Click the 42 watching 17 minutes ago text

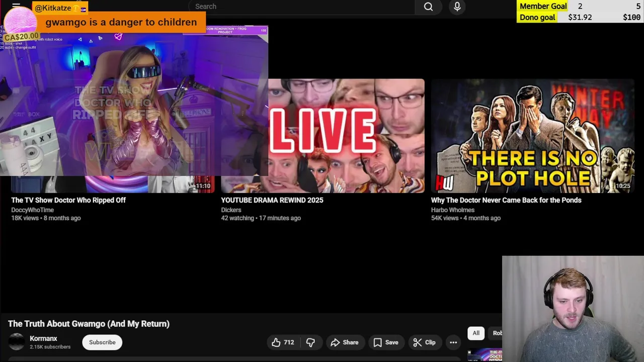click(261, 218)
